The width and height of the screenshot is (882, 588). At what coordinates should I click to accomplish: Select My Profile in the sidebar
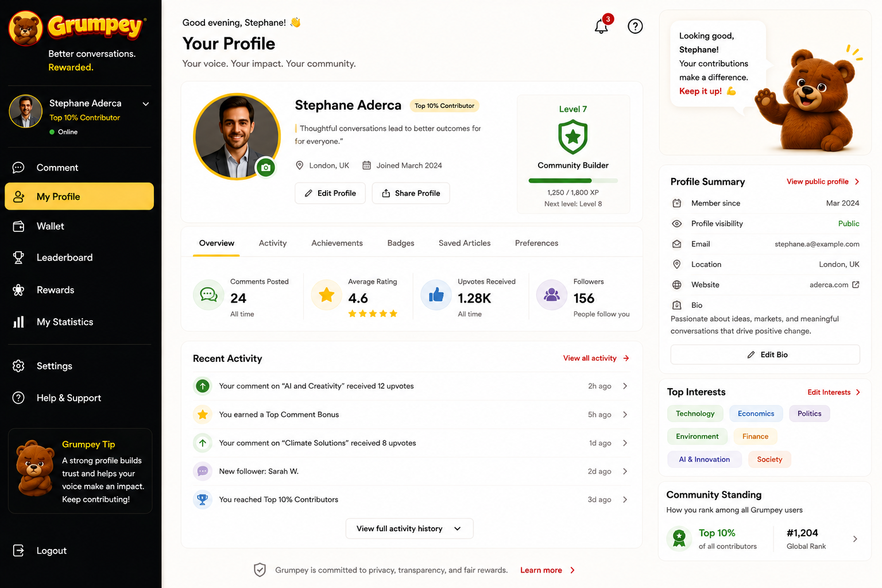[x=79, y=196]
